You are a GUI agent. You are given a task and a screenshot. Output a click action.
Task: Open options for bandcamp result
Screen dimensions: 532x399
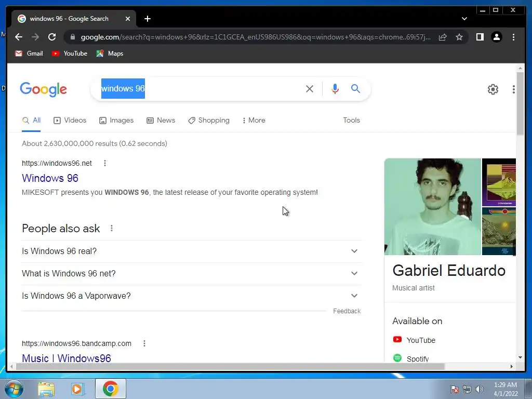[144, 343]
